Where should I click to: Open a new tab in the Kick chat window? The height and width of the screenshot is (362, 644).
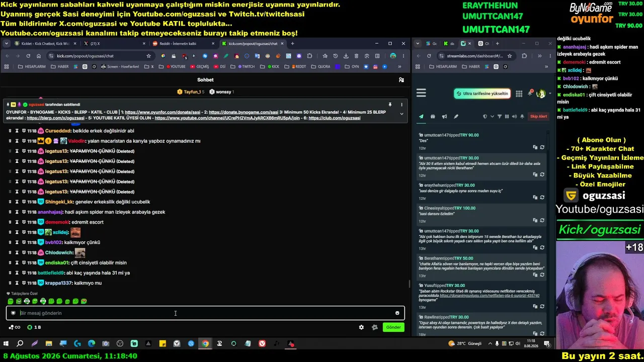292,44
